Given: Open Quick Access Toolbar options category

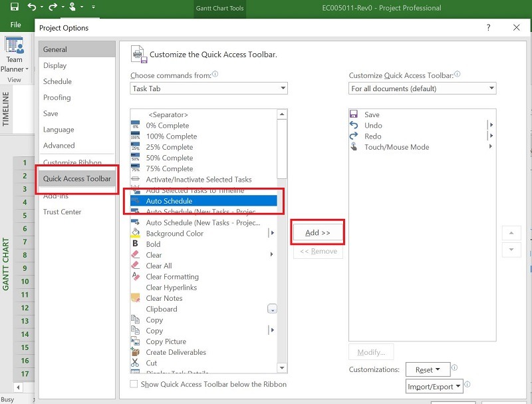Looking at the screenshot, I should (77, 179).
